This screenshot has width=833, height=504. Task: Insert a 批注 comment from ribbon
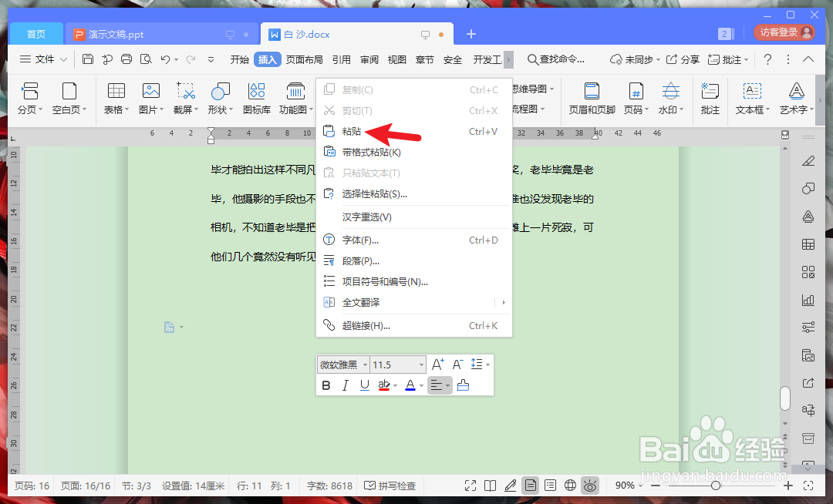coord(710,99)
